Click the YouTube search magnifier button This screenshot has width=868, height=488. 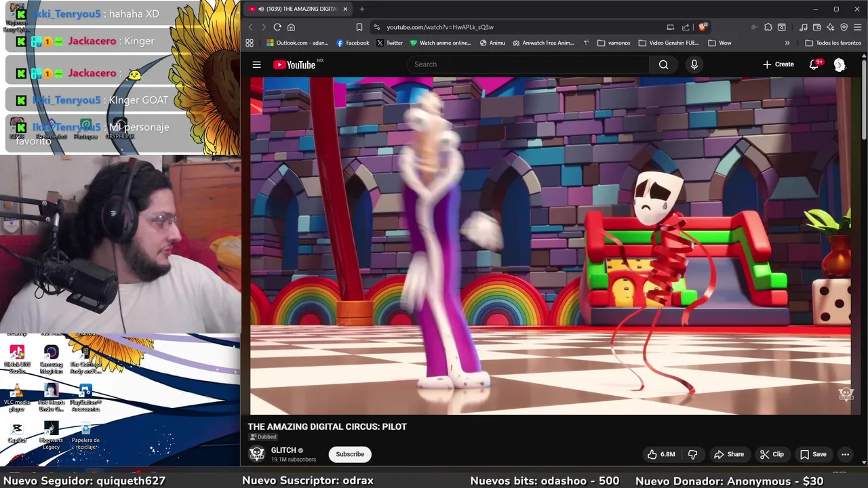663,64
